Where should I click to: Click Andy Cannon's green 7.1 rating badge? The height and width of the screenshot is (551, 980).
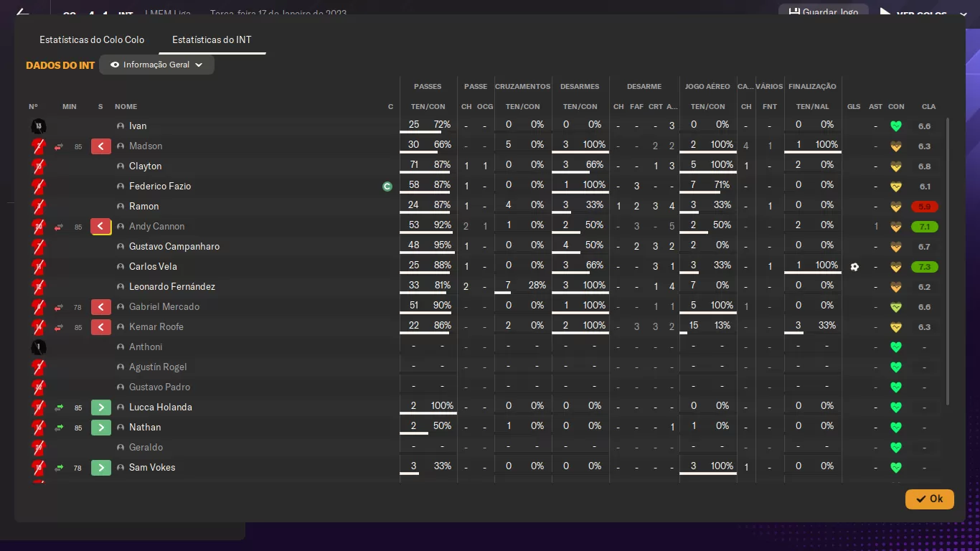pyautogui.click(x=925, y=227)
